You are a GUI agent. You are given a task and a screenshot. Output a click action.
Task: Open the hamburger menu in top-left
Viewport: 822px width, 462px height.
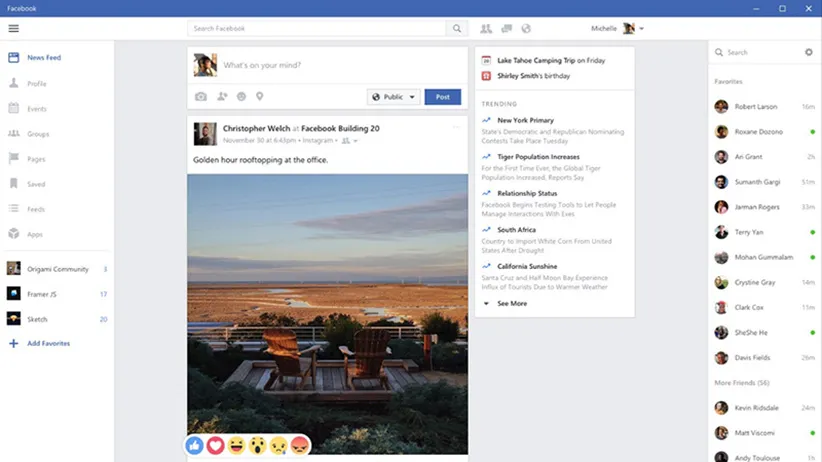click(13, 28)
